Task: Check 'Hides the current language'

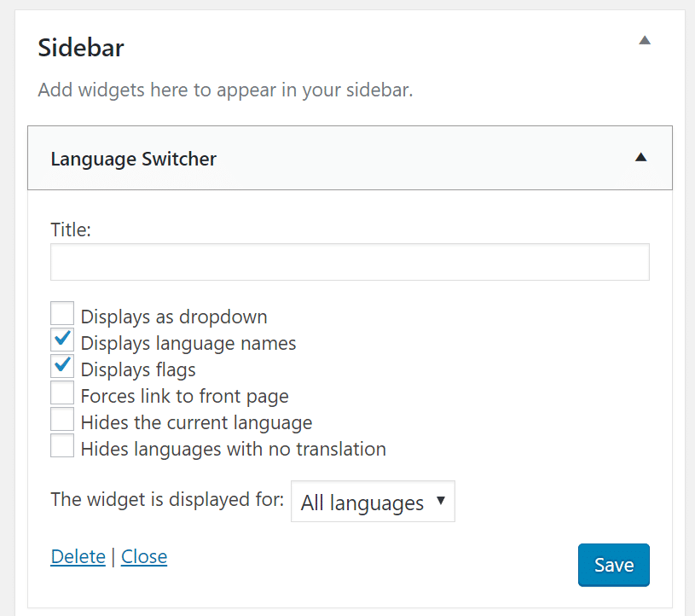Action: pos(61,419)
